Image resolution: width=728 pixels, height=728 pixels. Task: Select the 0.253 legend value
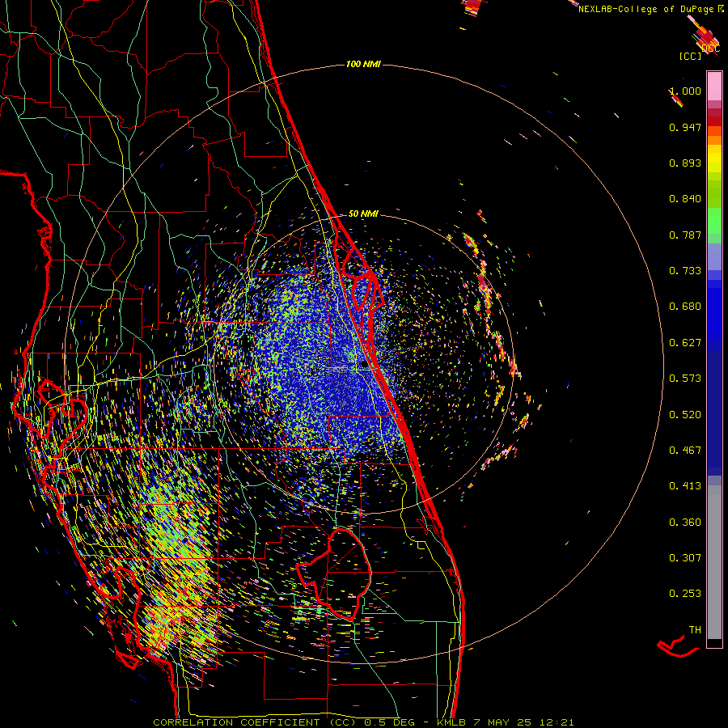685,594
